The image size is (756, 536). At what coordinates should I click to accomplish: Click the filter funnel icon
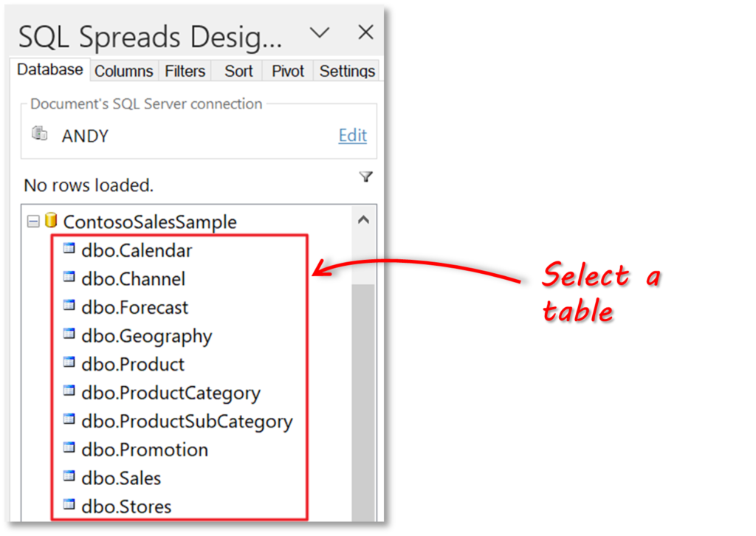[x=366, y=177]
